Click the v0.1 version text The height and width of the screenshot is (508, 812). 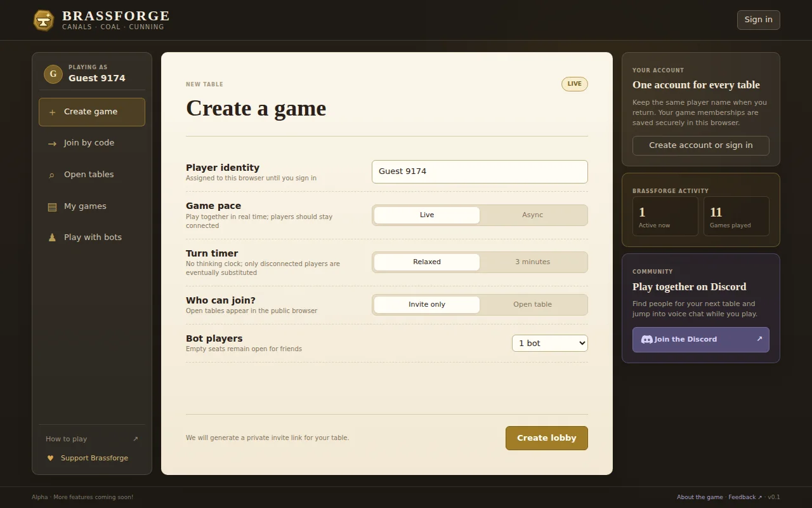point(774,497)
